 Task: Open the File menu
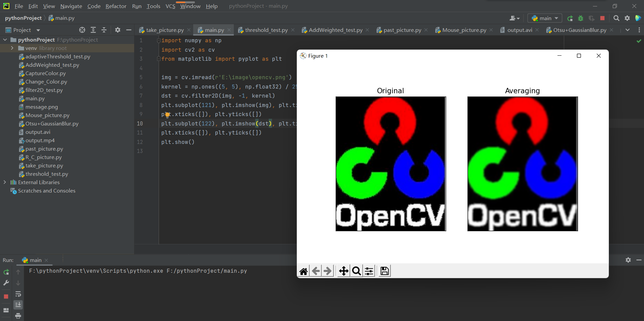[x=19, y=6]
